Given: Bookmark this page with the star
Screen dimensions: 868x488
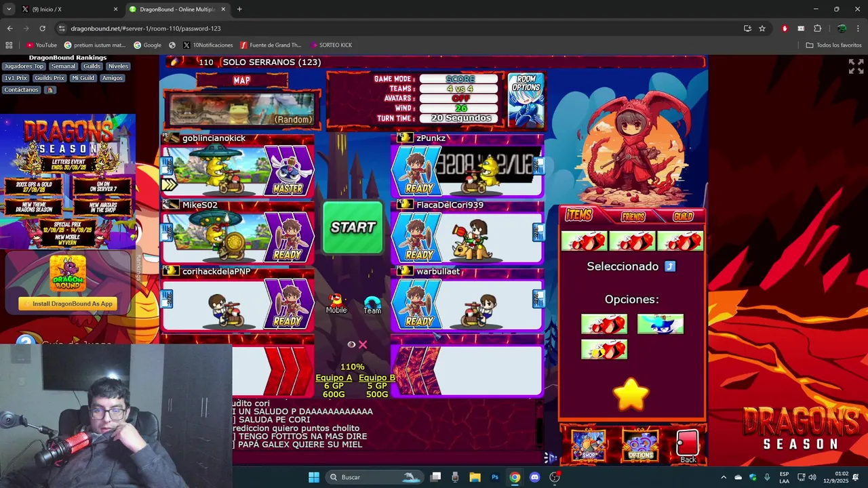Looking at the screenshot, I should [x=762, y=28].
